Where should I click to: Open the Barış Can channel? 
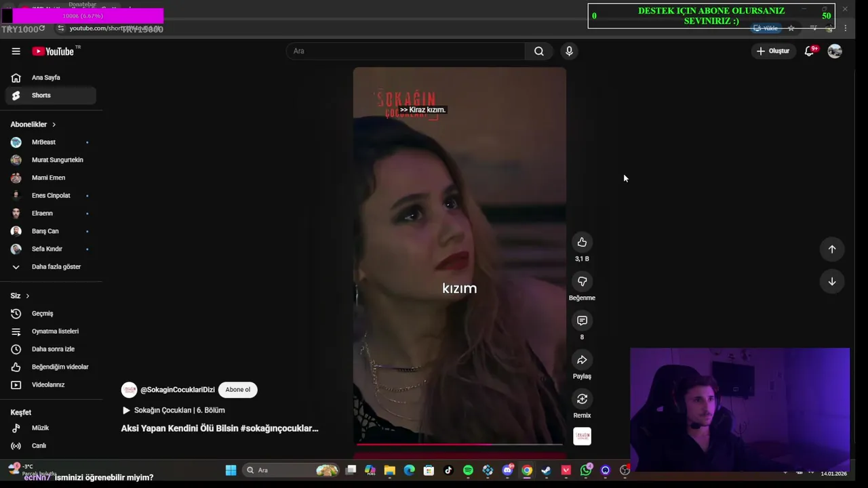[x=51, y=231]
